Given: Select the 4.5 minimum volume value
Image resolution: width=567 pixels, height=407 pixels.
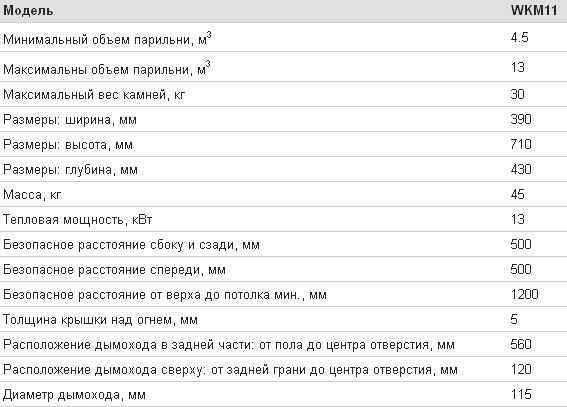Looking at the screenshot, I should coord(520,38).
